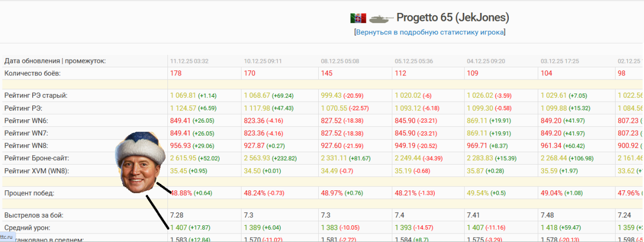Select Броне-сайт value '2 563.93'
644x242 pixels.
pyautogui.click(x=257, y=158)
